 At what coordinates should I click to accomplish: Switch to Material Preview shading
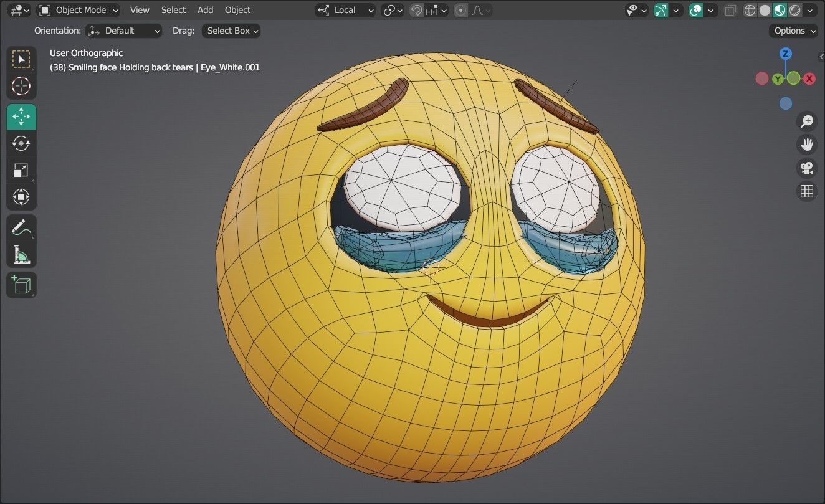point(780,10)
